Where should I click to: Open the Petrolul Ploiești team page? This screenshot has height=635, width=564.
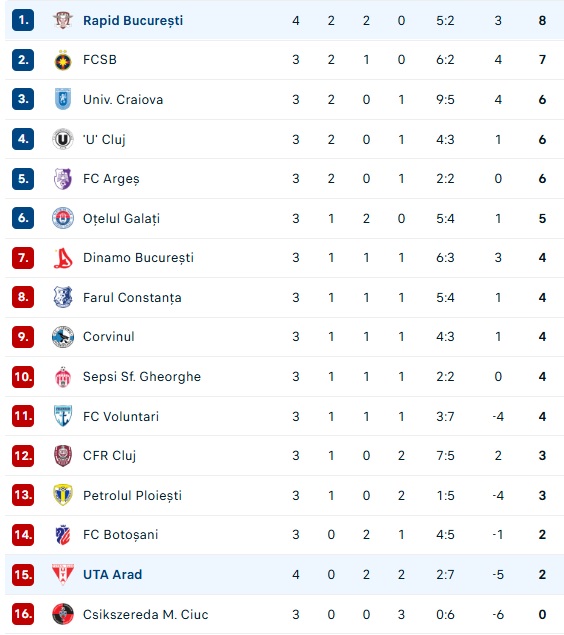click(132, 495)
